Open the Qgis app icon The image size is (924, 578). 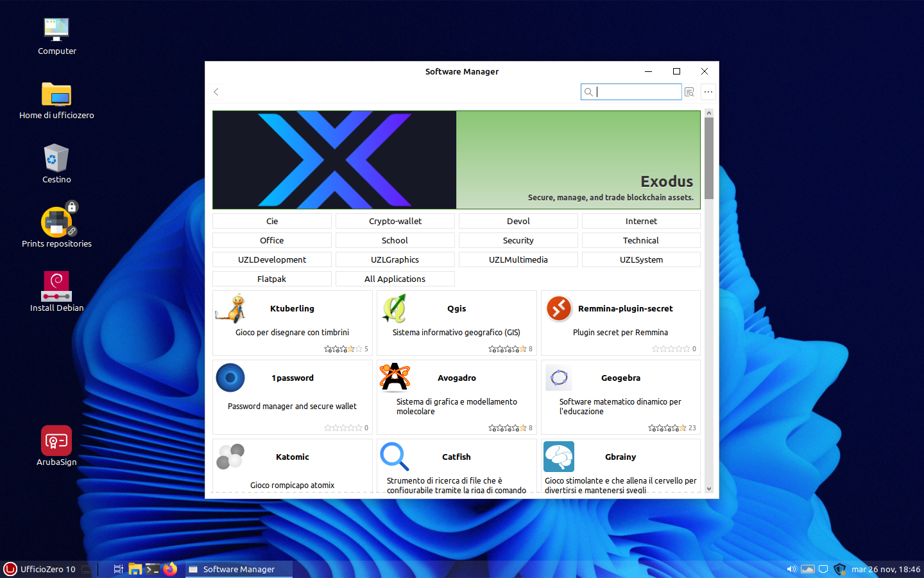click(x=395, y=308)
